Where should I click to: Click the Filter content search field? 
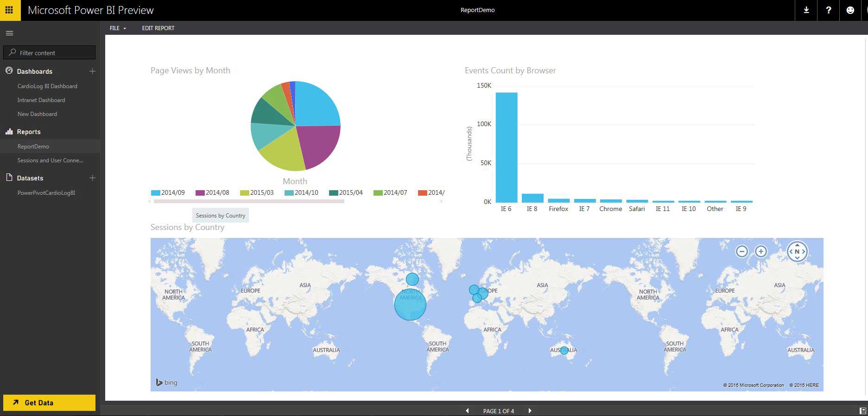49,52
